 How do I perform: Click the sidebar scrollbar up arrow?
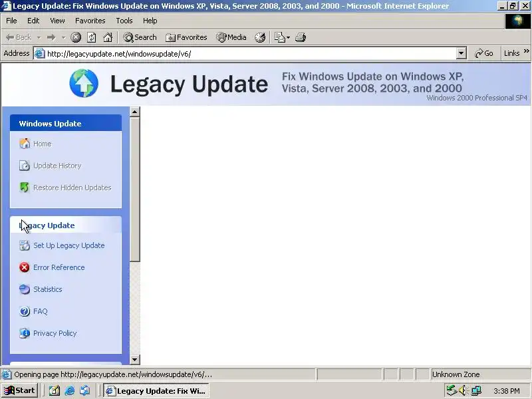[x=135, y=112]
